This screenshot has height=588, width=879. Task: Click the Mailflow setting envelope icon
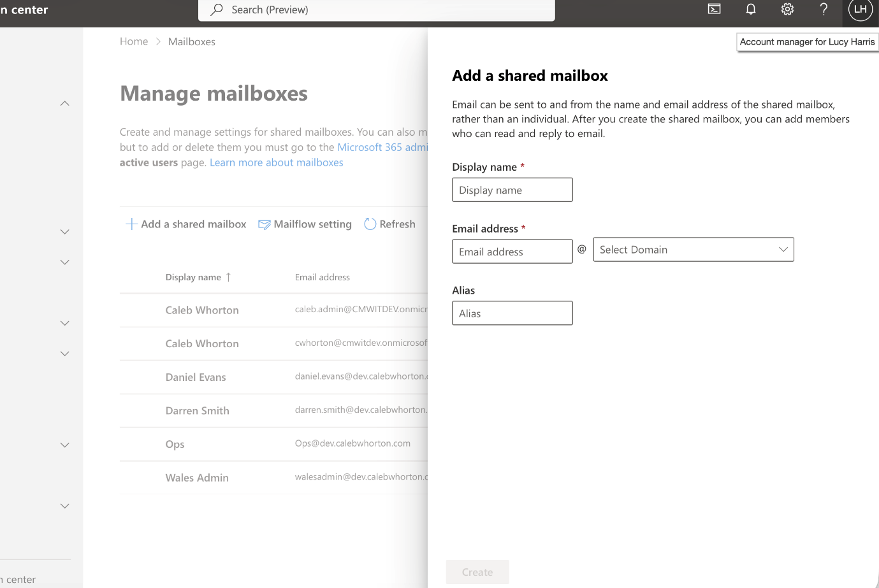(x=264, y=224)
